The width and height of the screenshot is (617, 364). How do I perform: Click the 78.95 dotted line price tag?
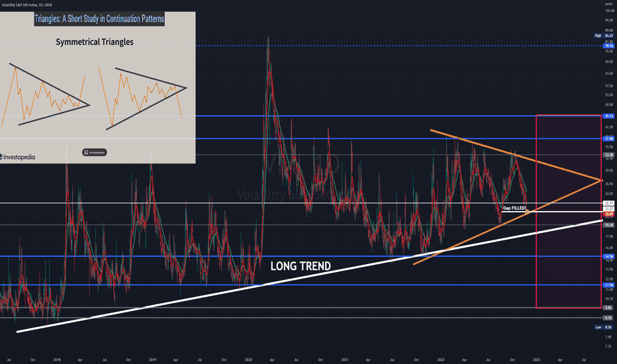click(609, 46)
